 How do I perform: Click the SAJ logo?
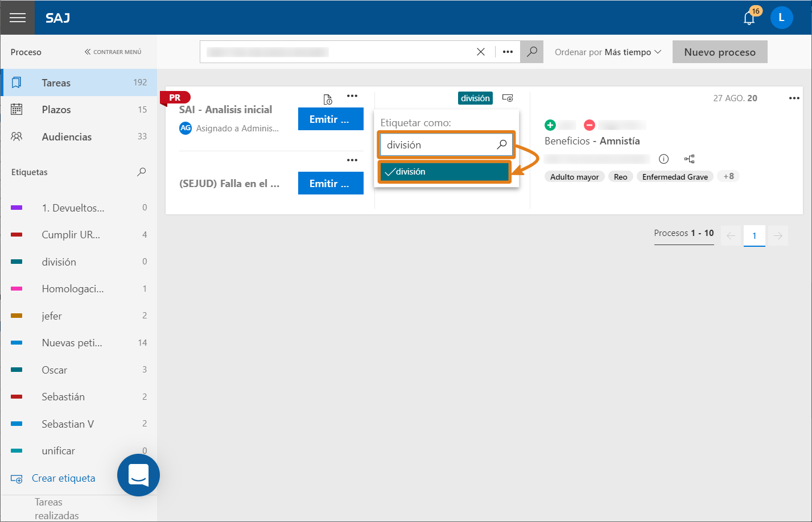point(58,18)
